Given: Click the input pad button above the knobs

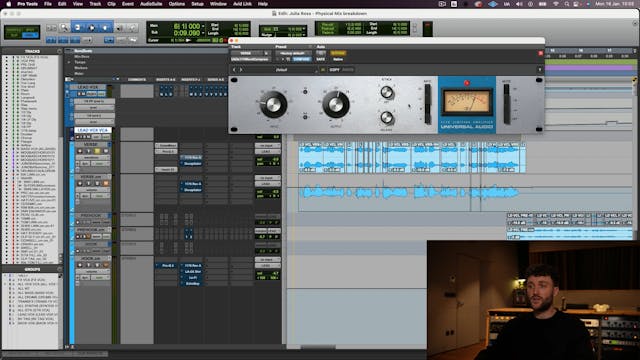Looking at the screenshot, I should coord(305,92).
